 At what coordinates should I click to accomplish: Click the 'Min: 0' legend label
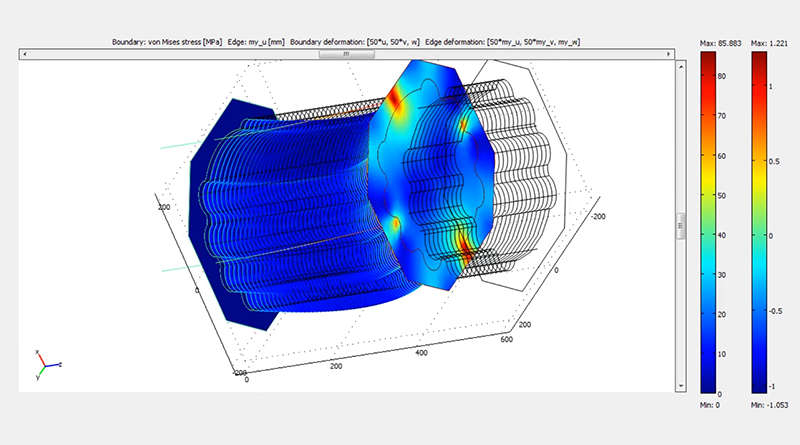tap(708, 404)
